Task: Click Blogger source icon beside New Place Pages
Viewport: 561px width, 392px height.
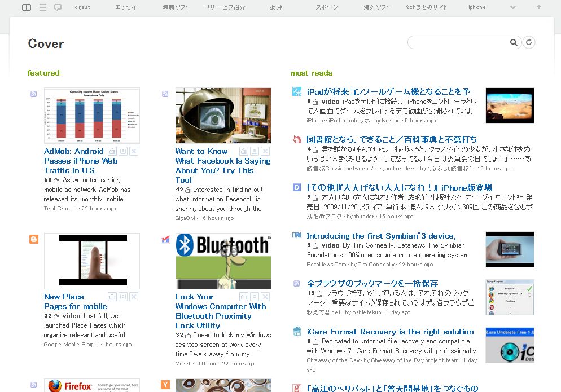Action: click(x=34, y=239)
